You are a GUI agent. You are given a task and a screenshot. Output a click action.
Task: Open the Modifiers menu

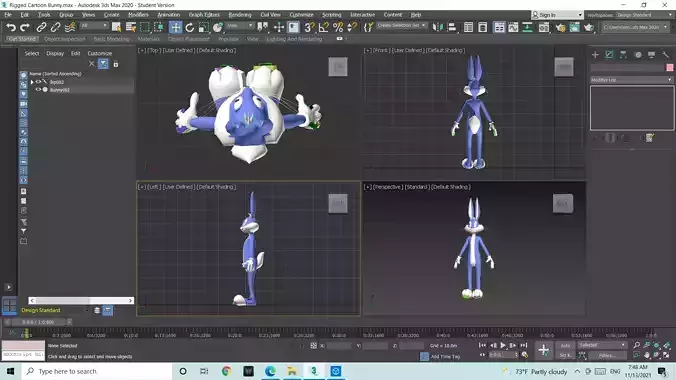[138, 15]
